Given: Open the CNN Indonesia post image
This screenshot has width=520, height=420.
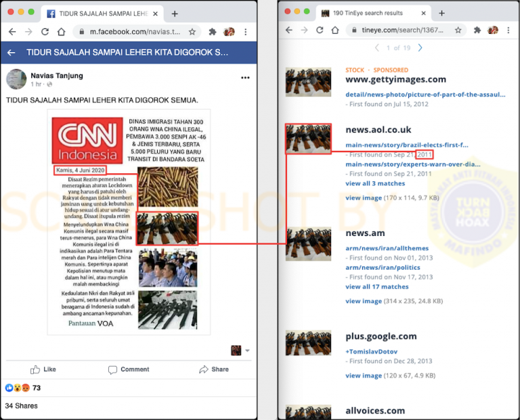Looking at the screenshot, I should tap(129, 222).
